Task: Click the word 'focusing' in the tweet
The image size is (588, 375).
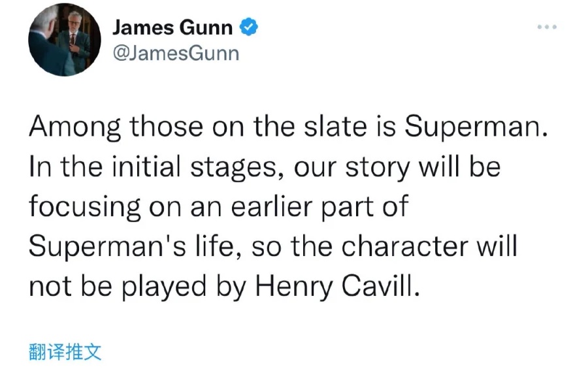Action: [x=85, y=207]
